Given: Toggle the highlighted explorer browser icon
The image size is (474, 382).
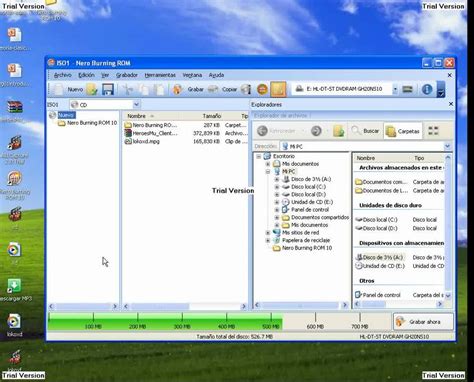Looking at the screenshot, I should (278, 89).
